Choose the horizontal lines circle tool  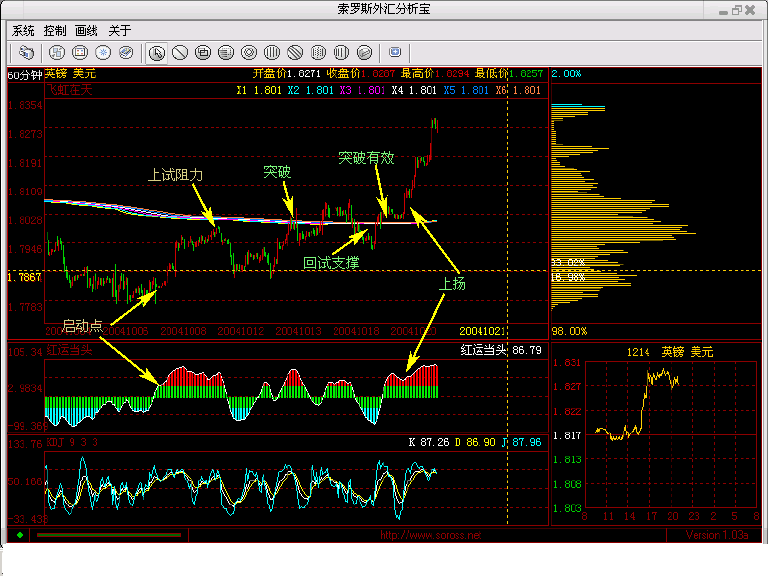pos(226,51)
